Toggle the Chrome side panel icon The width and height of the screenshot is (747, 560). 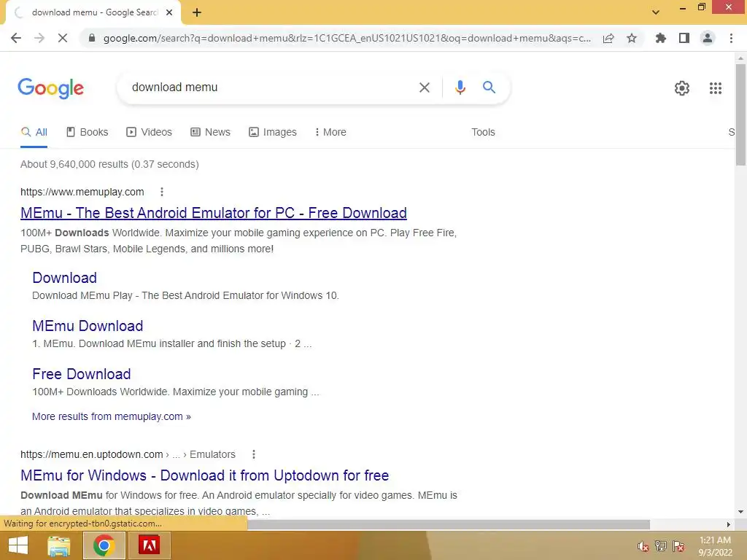click(684, 38)
